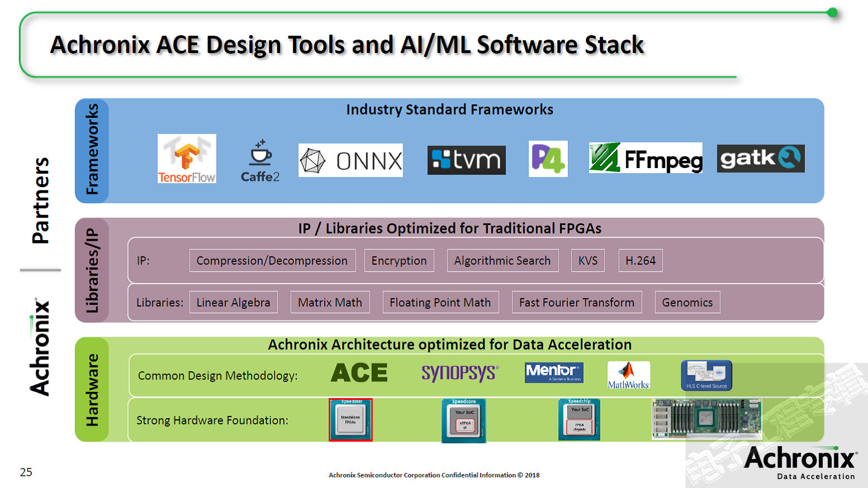Click the 'IP:' row label
This screenshot has height=488, width=868.
coord(143,261)
